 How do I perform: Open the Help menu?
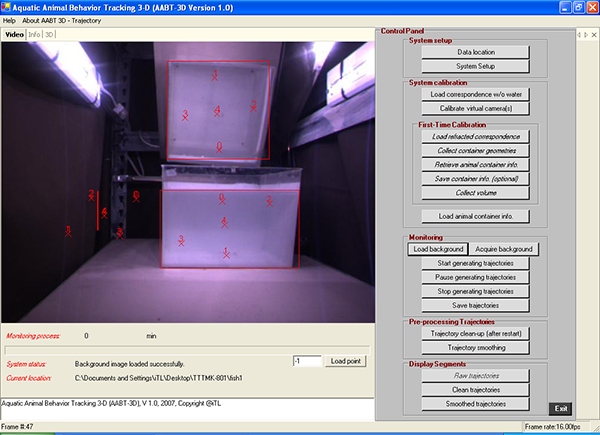pyautogui.click(x=10, y=20)
